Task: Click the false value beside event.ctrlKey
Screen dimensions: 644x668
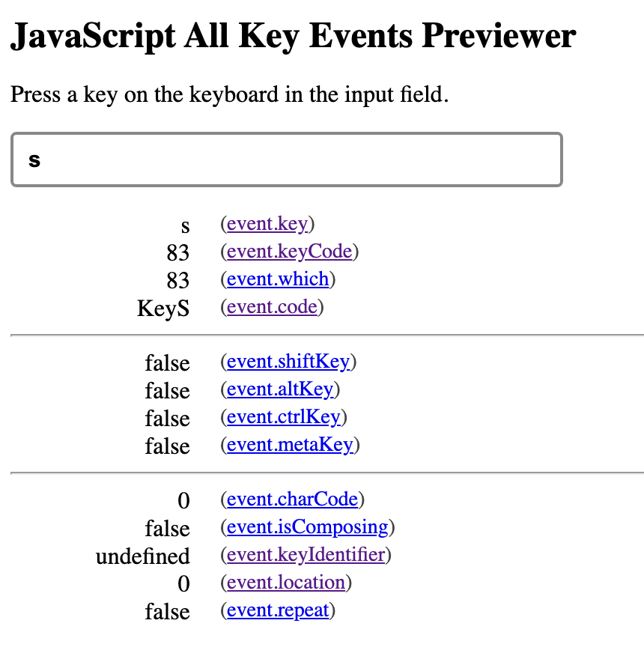Action: pyautogui.click(x=167, y=419)
